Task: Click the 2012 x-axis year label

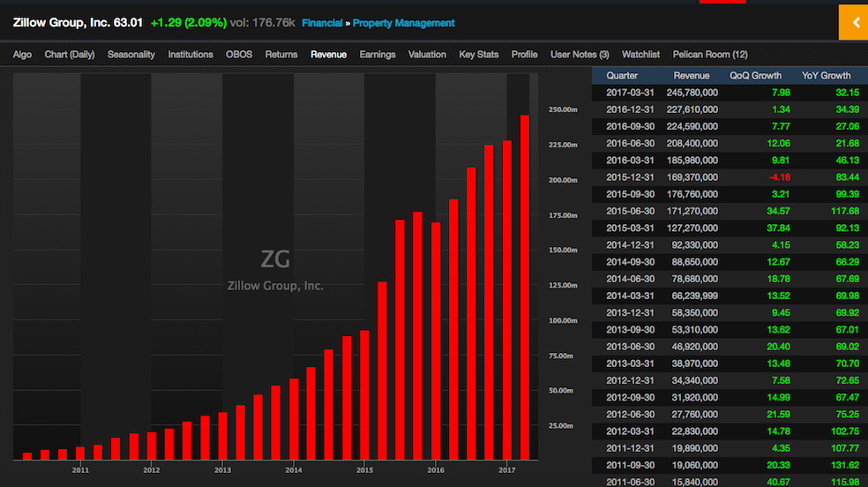Action: point(151,470)
